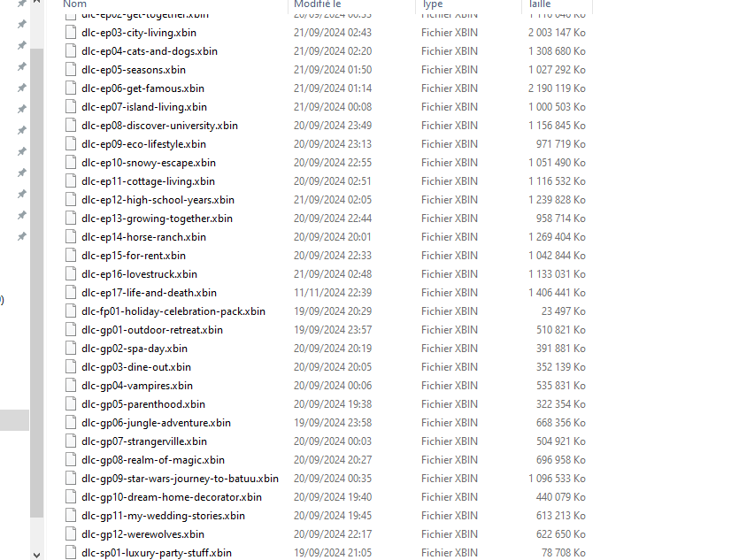Click the file icon of dlc-gp09-star-wars-journey-to-batuu.xbin
Screen dimensions: 731x560
pyautogui.click(x=71, y=479)
